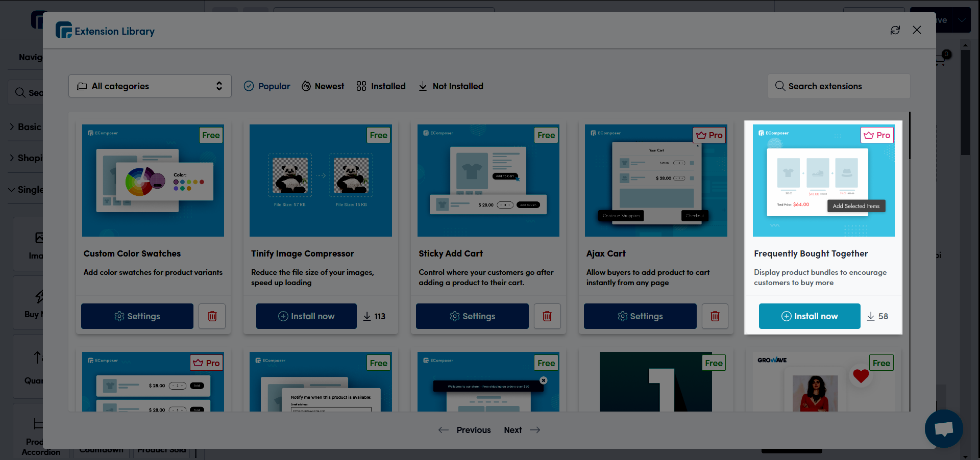The image size is (980, 460).
Task: Click the announcement bar extension thumbnail
Action: point(488,381)
